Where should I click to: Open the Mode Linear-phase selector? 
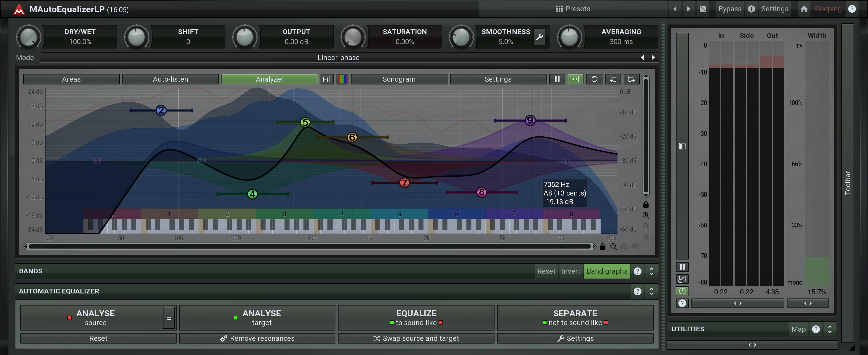[338, 58]
